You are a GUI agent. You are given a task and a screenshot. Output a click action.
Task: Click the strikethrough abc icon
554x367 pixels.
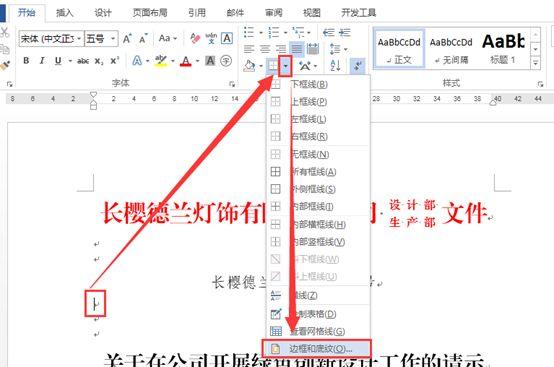(x=83, y=61)
